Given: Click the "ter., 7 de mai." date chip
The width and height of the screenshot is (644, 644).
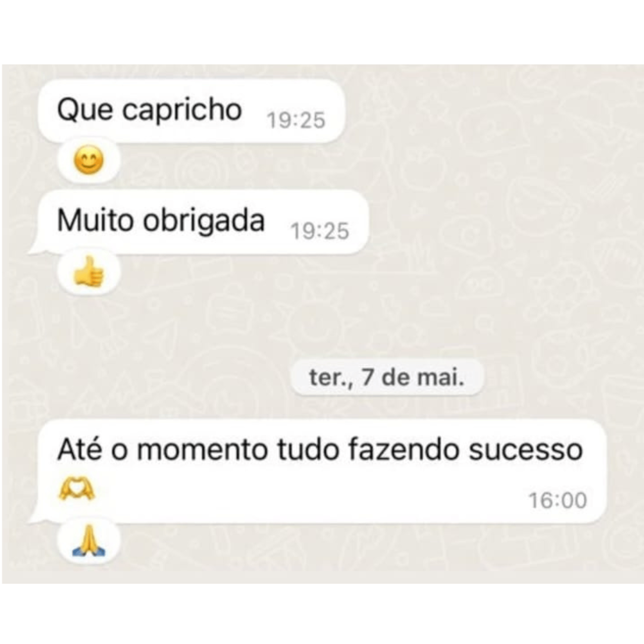Looking at the screenshot, I should tap(387, 378).
